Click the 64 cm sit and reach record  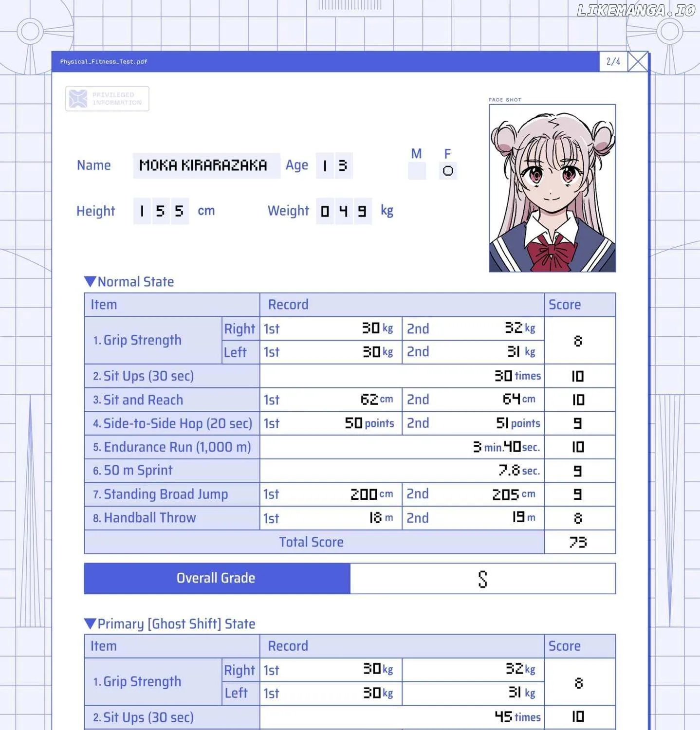[519, 400]
